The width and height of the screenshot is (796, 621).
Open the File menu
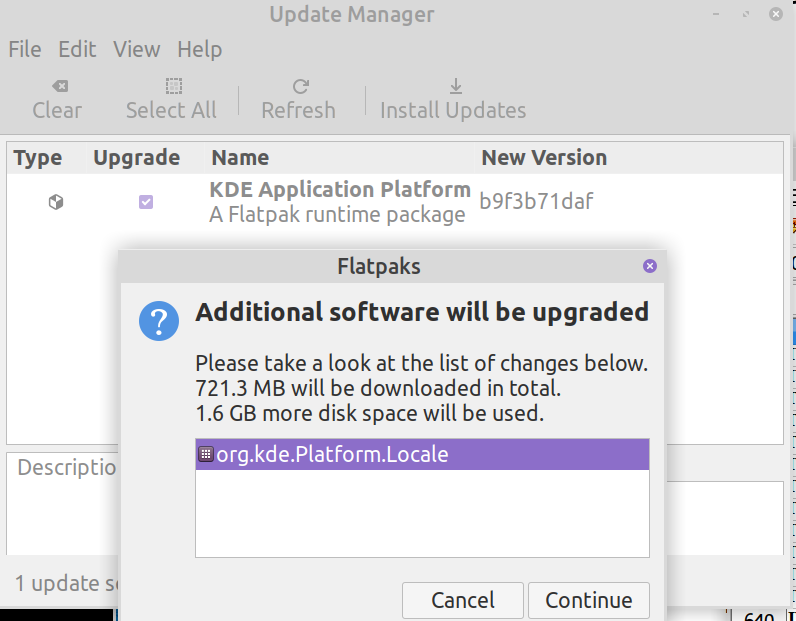(x=25, y=49)
